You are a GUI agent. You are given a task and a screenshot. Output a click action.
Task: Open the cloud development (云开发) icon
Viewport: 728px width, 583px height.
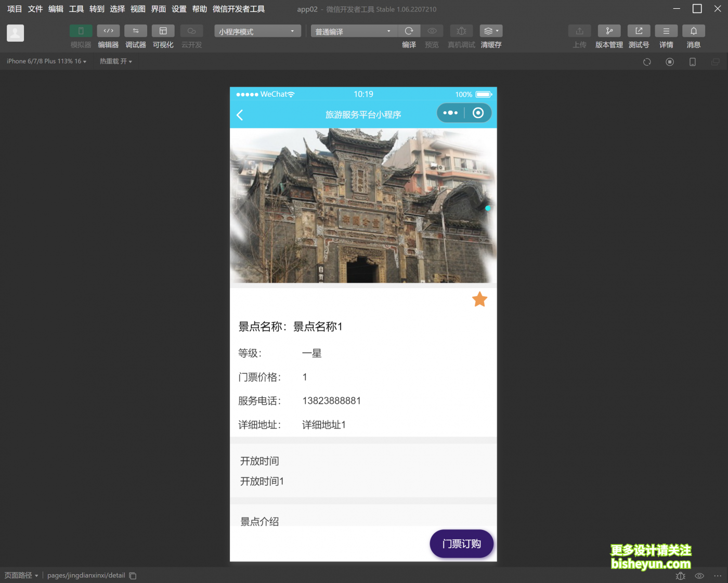(x=191, y=31)
